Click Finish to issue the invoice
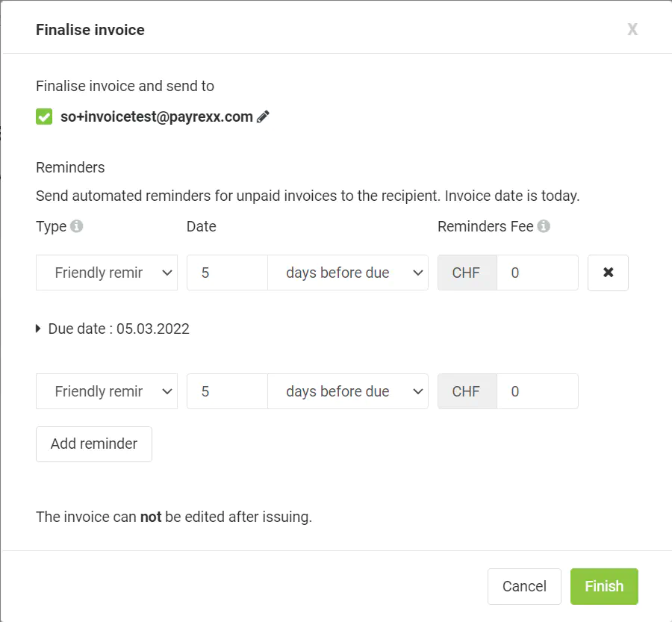 click(604, 586)
